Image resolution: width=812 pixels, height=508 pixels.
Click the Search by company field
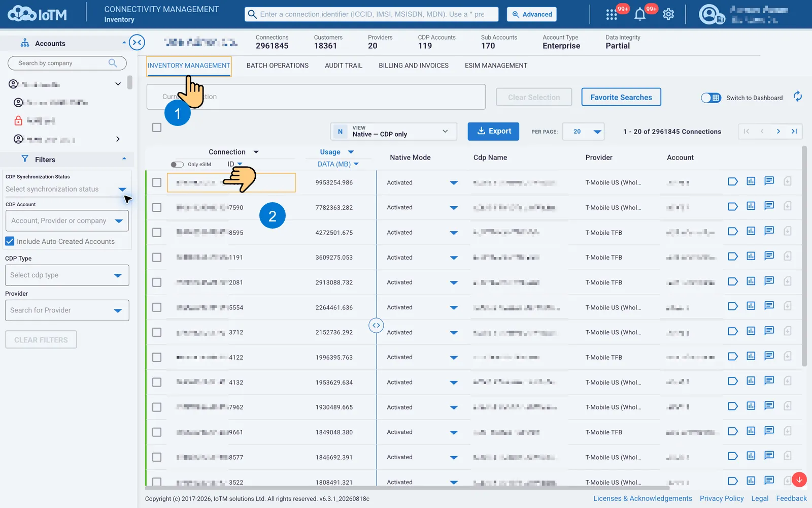point(67,63)
